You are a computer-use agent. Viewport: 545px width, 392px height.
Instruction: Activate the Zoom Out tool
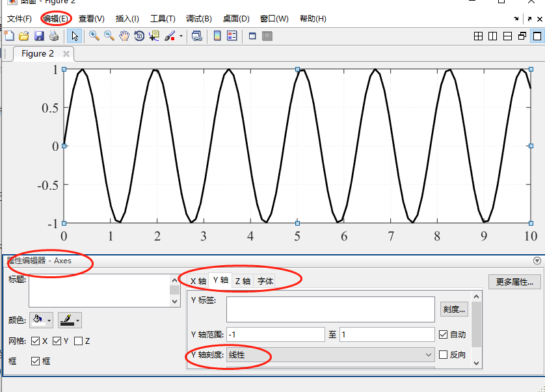(x=109, y=36)
